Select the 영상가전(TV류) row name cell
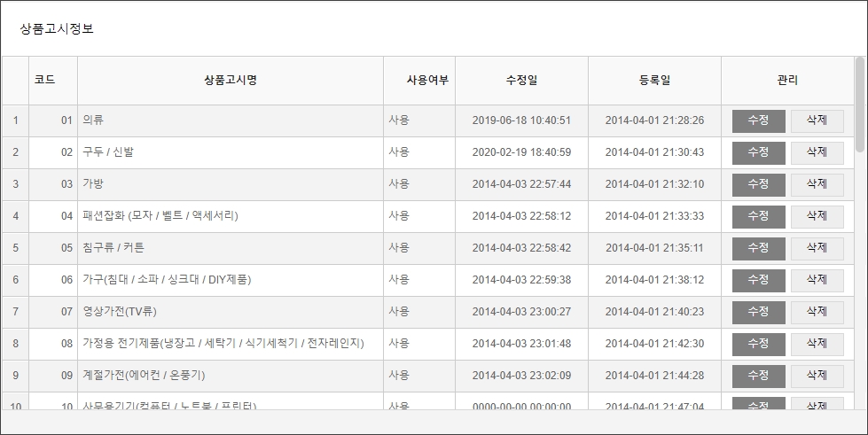 coord(120,312)
